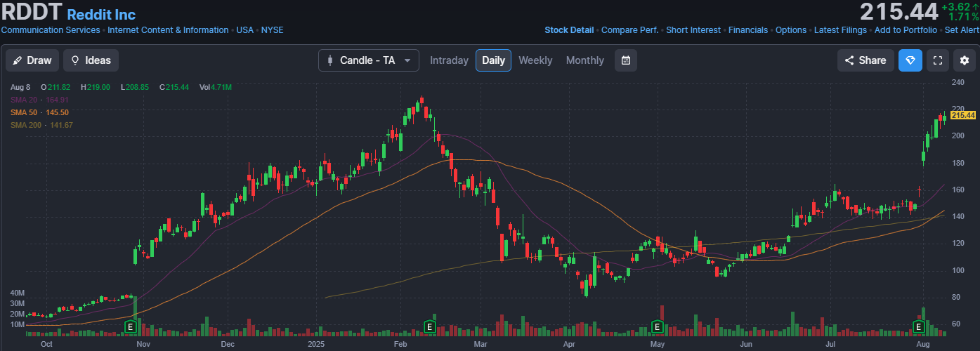The image size is (980, 351).
Task: Switch to Intraday timeframe
Action: (449, 60)
